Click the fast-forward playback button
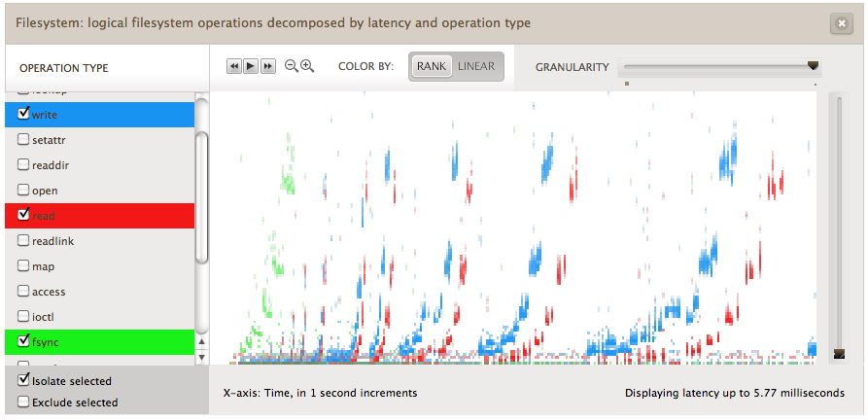868x420 pixels. pyautogui.click(x=267, y=66)
